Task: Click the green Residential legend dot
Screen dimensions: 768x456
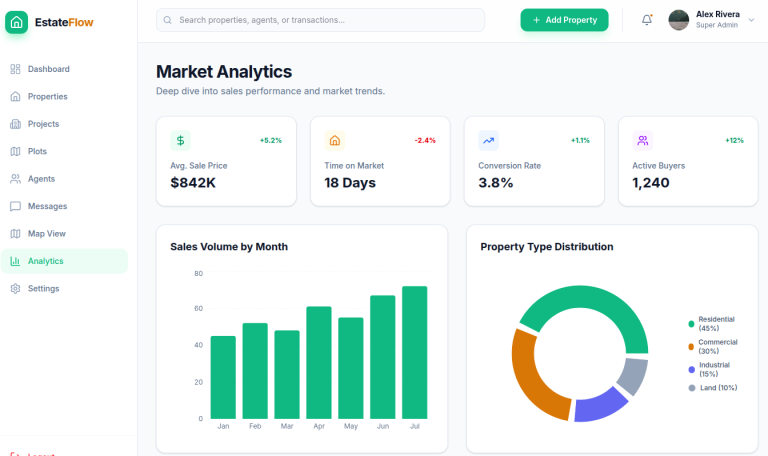Action: [691, 324]
